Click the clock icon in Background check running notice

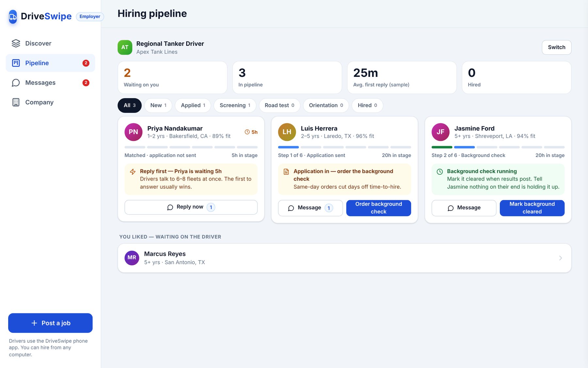(x=440, y=172)
